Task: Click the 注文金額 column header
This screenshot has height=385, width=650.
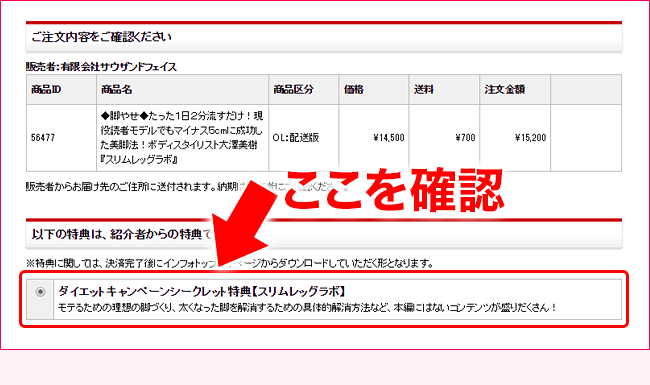Action: click(515, 90)
